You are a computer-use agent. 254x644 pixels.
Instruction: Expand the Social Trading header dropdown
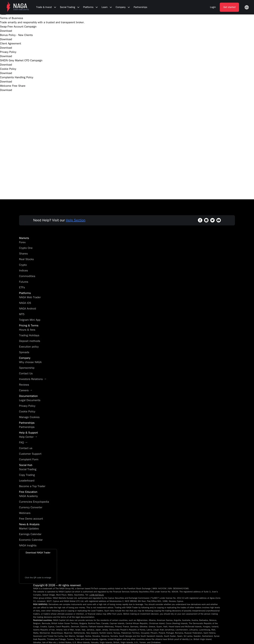coord(69,7)
